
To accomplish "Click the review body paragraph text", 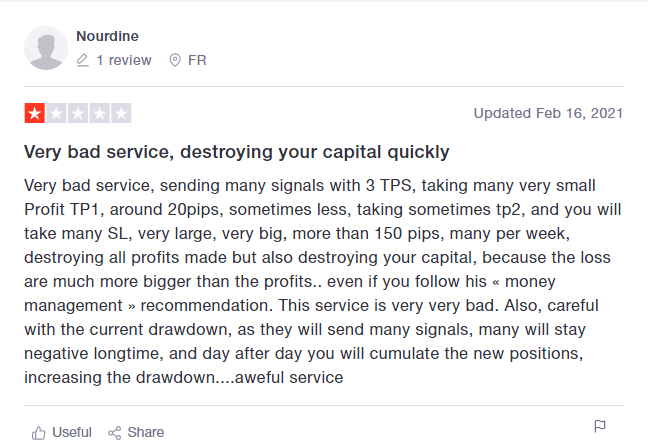I will click(x=322, y=281).
